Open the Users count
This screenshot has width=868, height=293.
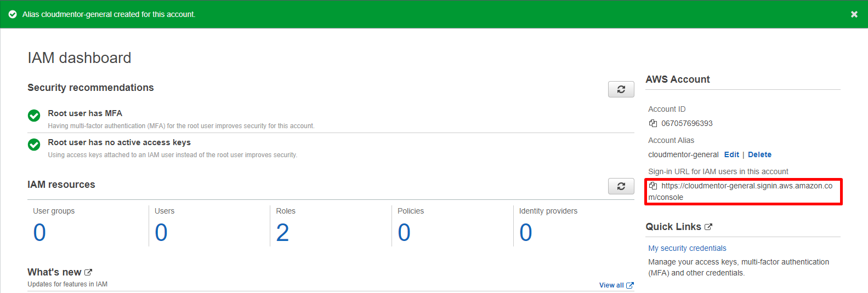pyautogui.click(x=161, y=233)
